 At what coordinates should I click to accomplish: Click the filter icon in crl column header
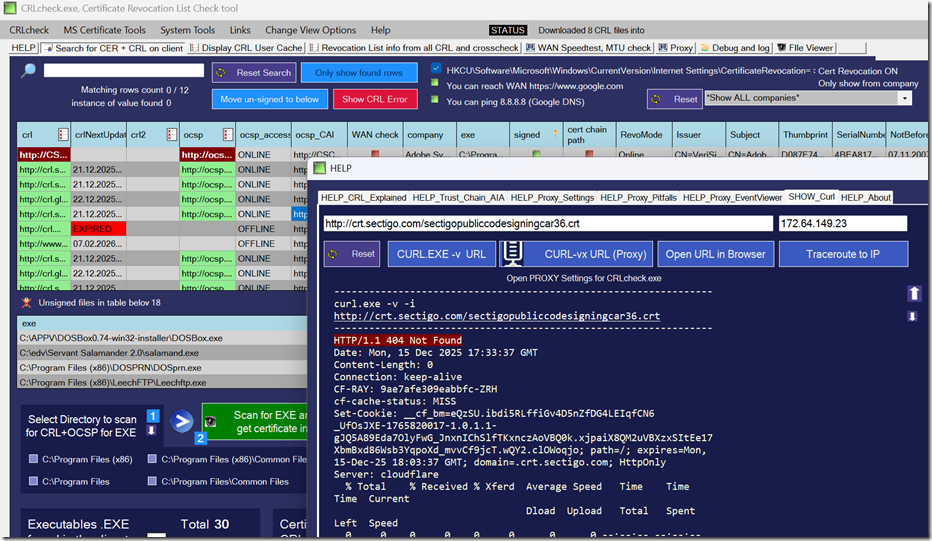coord(63,135)
